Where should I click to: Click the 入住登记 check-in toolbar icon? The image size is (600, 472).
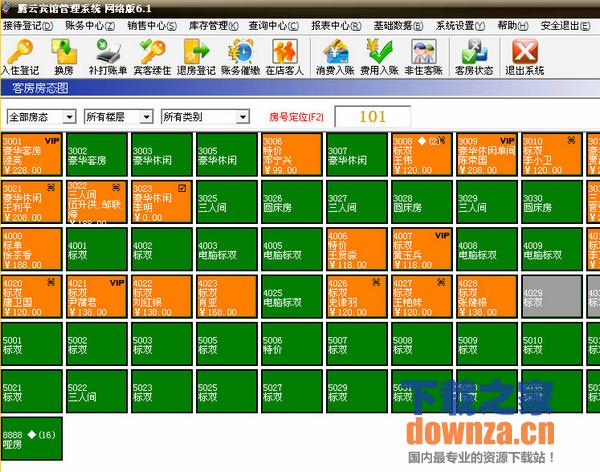[21, 56]
